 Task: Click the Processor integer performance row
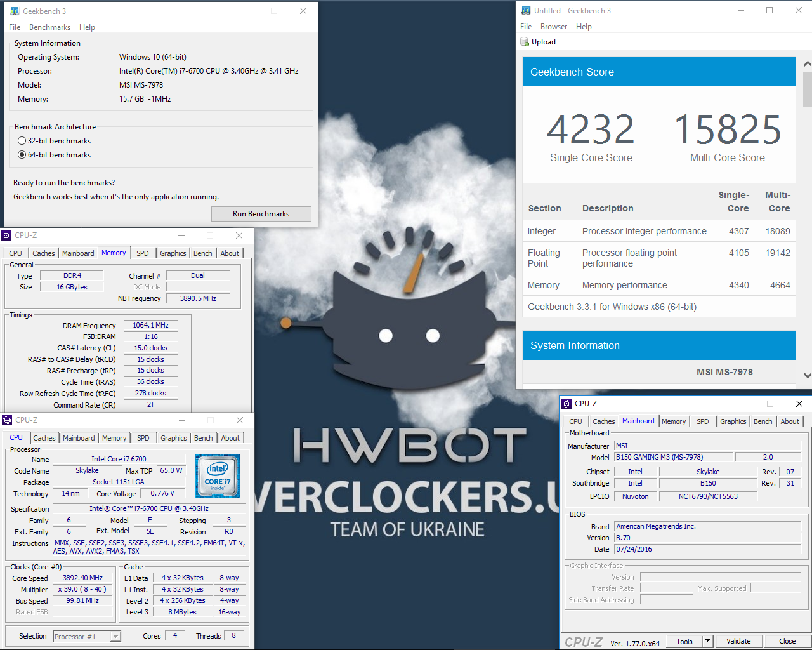pyautogui.click(x=659, y=231)
